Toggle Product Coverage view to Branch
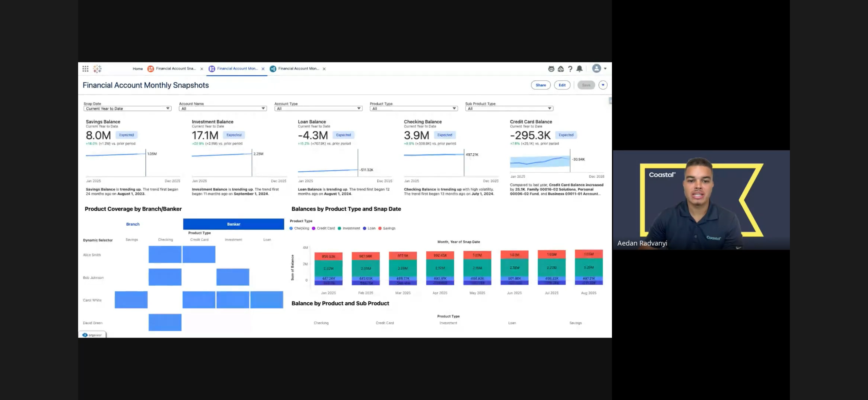Viewport: 868px width, 400px height. pos(133,224)
